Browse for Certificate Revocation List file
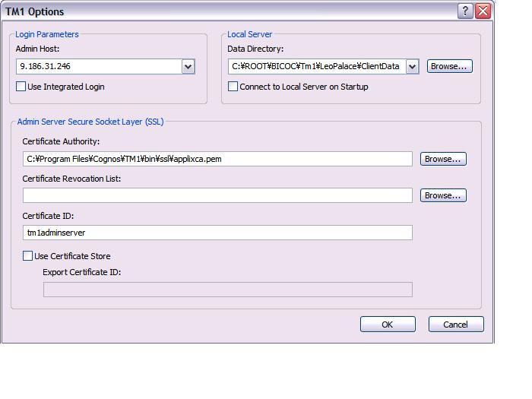Screen dimensions: 532x399 [443, 195]
